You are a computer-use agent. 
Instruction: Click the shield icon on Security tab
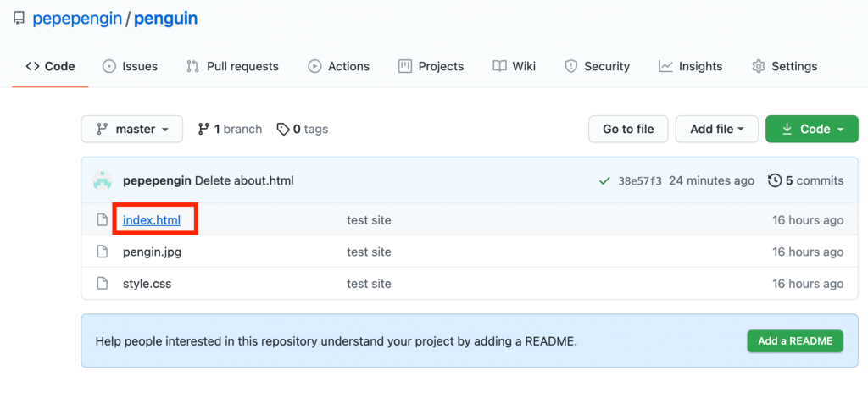[x=570, y=66]
